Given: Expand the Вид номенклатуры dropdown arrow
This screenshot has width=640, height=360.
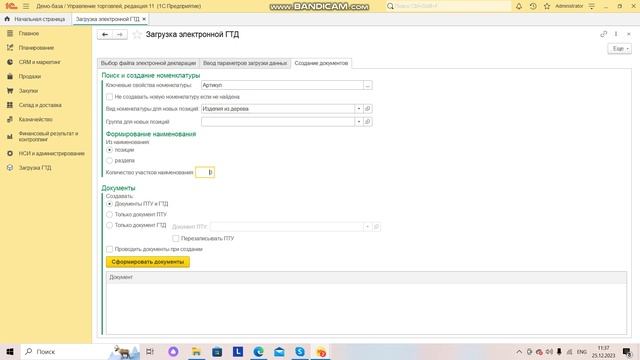Looking at the screenshot, I should pos(359,109).
